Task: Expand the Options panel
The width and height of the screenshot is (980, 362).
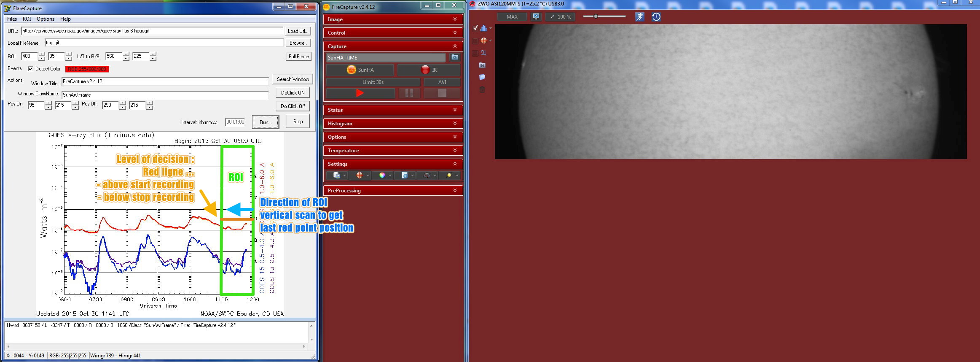Action: tap(393, 137)
